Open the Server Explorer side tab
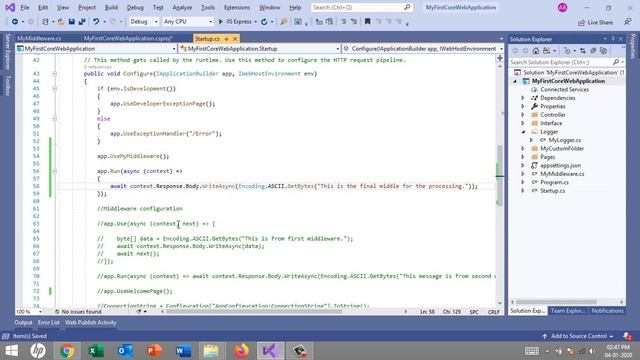This screenshot has width=640, height=360. pyautogui.click(x=7, y=52)
